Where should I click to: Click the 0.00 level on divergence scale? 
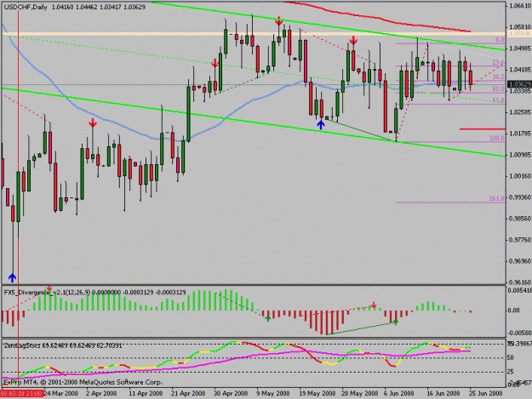point(514,311)
